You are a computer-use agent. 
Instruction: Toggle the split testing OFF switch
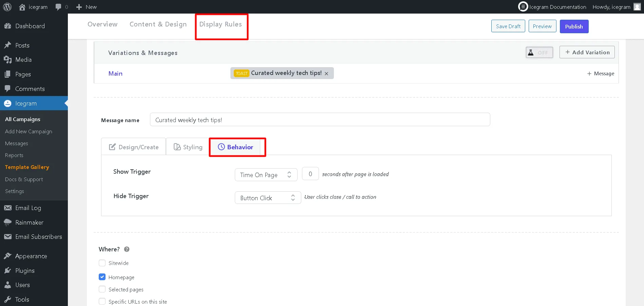point(539,53)
